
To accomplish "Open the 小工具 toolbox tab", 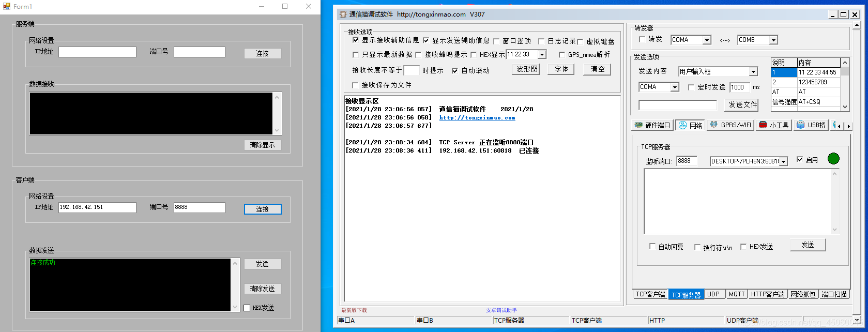I will [x=774, y=125].
